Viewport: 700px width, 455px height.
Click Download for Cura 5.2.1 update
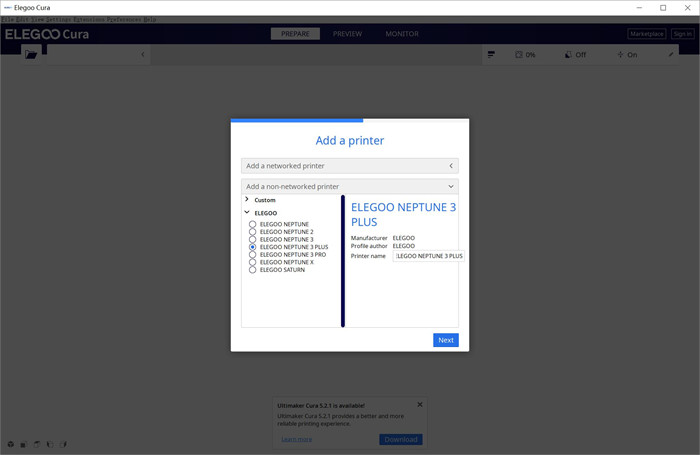[400, 439]
